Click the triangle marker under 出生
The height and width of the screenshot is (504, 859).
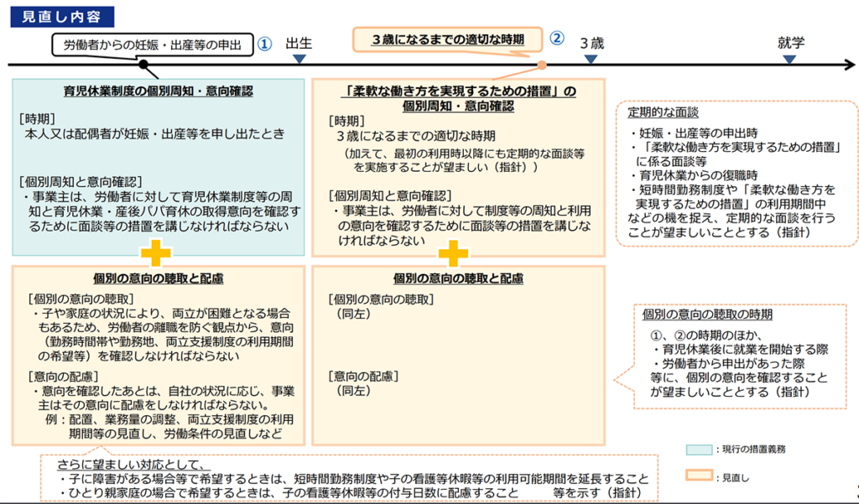(x=299, y=59)
